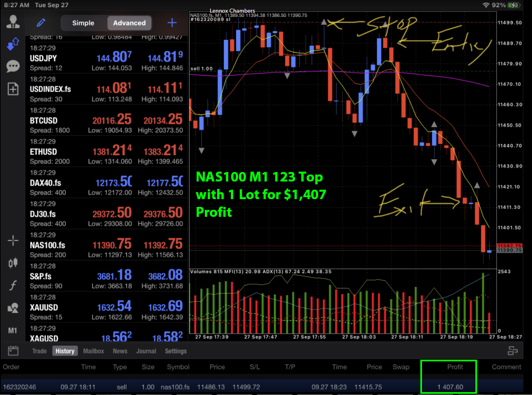Click the 11392.75 ask price tag on axis
This screenshot has width=532, height=395.
click(x=509, y=246)
